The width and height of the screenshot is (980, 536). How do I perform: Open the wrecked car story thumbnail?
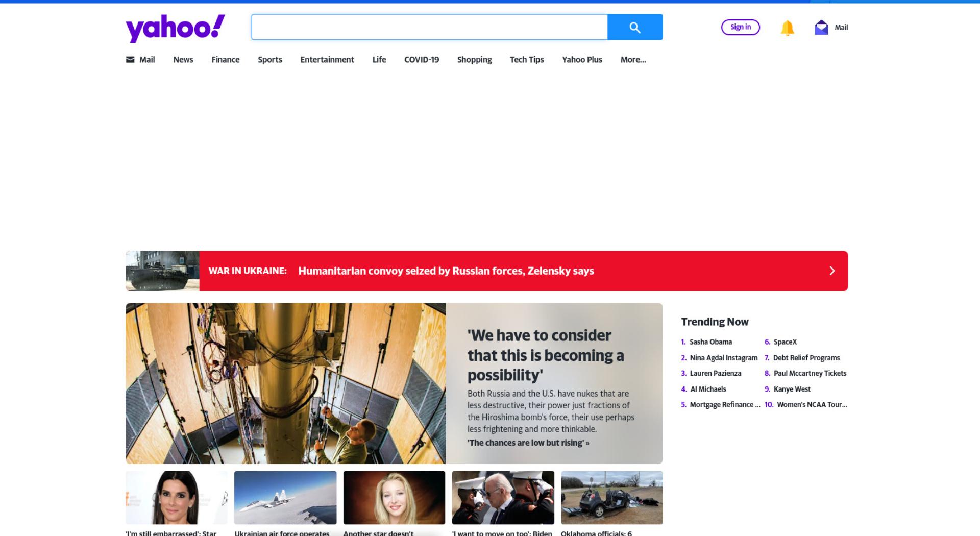[612, 498]
